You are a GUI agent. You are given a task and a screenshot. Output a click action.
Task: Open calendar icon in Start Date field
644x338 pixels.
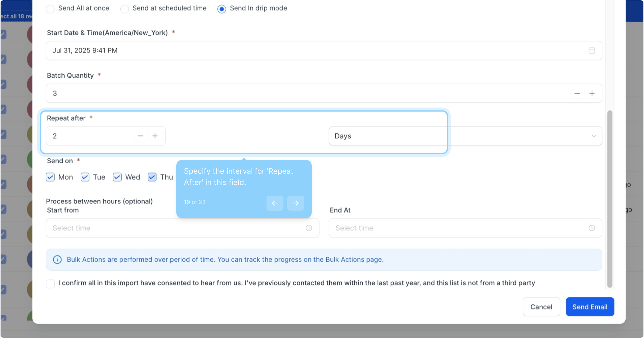point(591,50)
